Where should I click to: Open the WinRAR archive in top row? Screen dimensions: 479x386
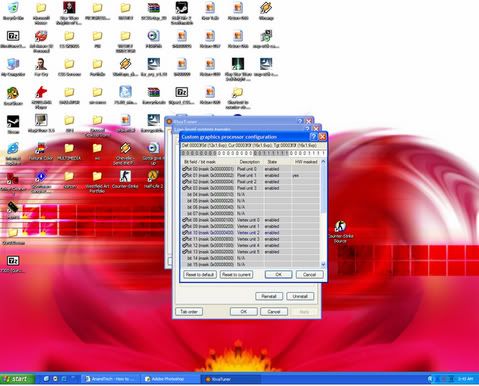[153, 11]
